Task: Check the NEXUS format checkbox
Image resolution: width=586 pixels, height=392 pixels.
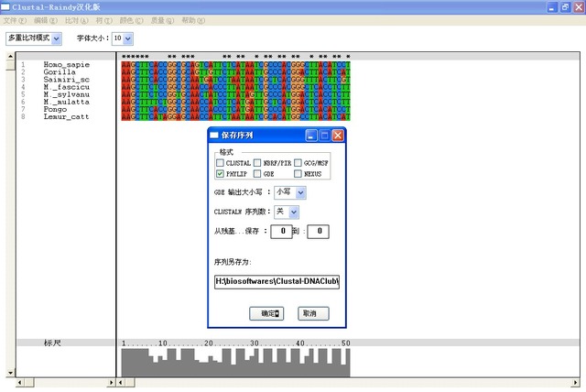Action: (x=298, y=174)
